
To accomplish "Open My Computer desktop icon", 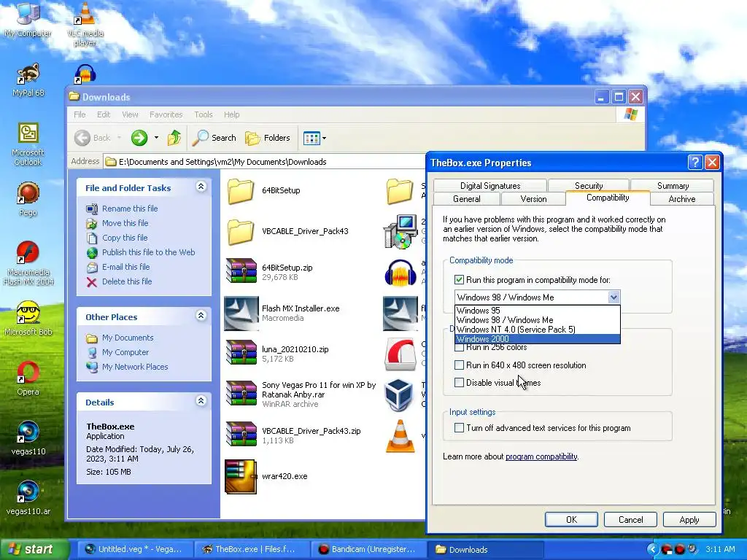I will coord(28,19).
